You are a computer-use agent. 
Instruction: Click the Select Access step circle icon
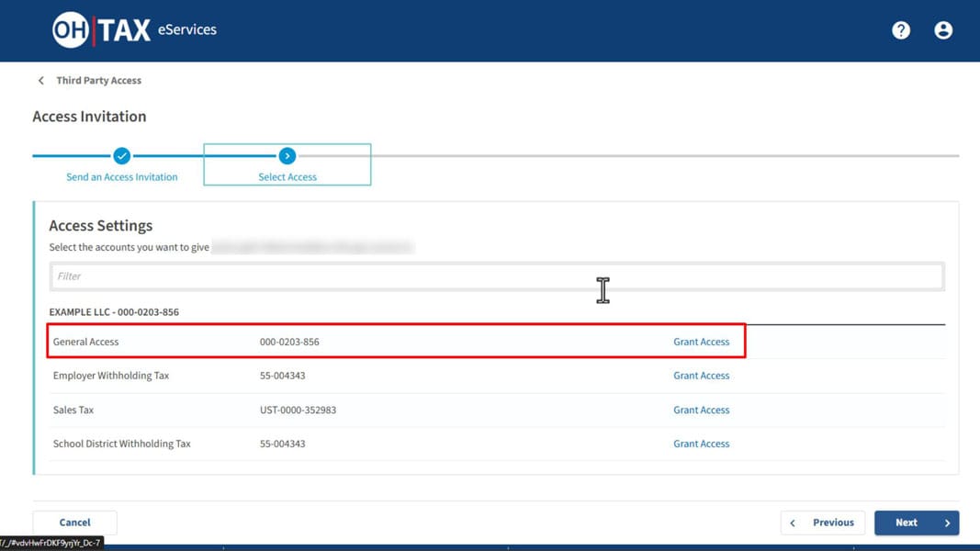tap(287, 155)
